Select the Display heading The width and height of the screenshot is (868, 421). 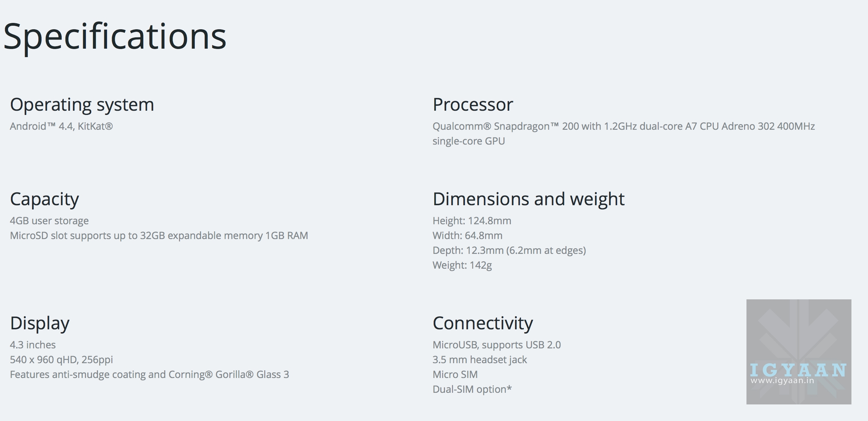[40, 323]
